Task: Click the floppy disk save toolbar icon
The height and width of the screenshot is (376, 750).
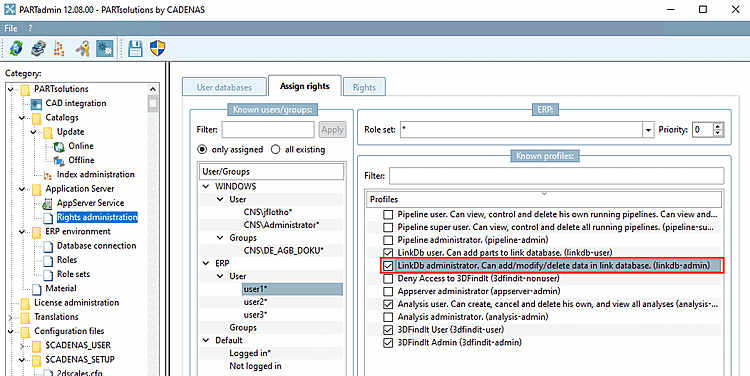Action: (135, 48)
